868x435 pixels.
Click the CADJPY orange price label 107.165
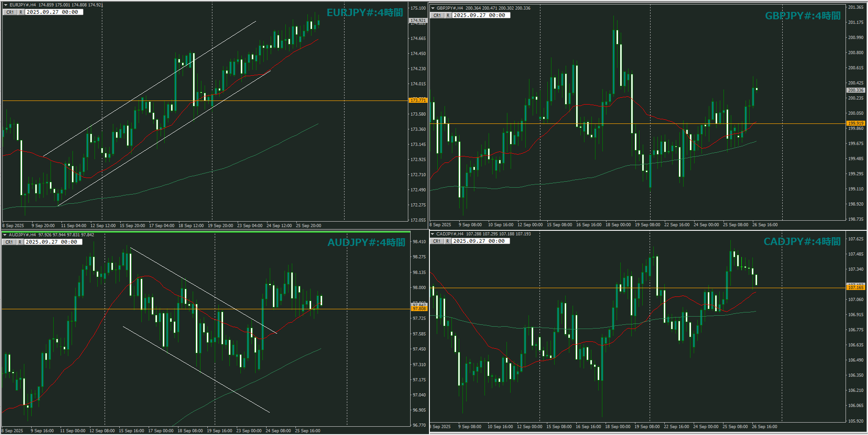[856, 288]
